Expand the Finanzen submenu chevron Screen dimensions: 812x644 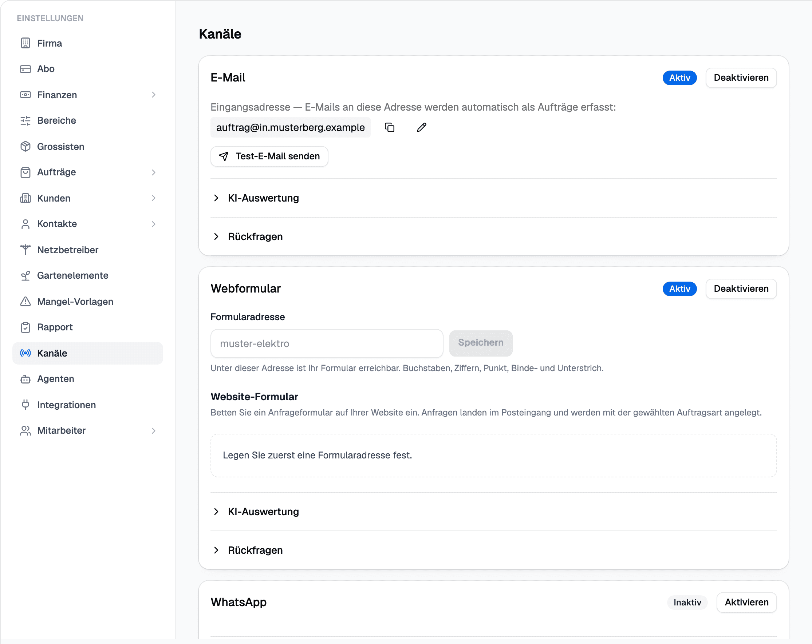[x=153, y=95]
